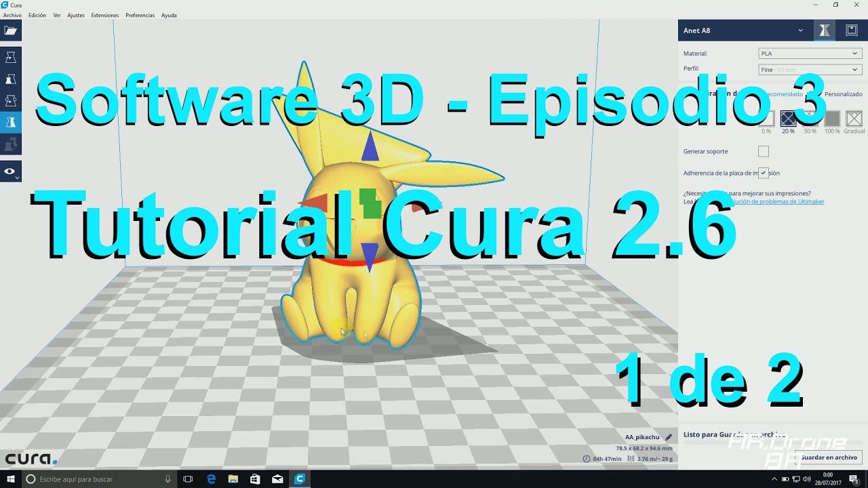
Task: Select Gradual infill option
Action: pos(854,119)
